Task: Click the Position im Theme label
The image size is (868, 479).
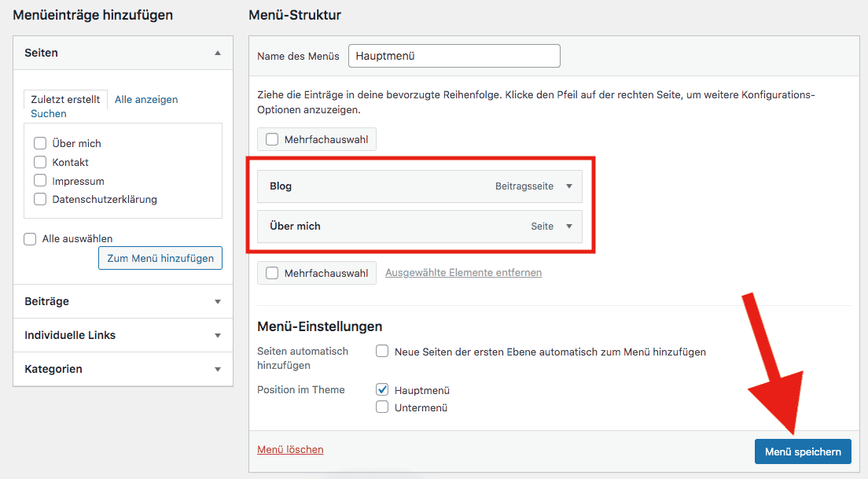Action: pyautogui.click(x=300, y=390)
